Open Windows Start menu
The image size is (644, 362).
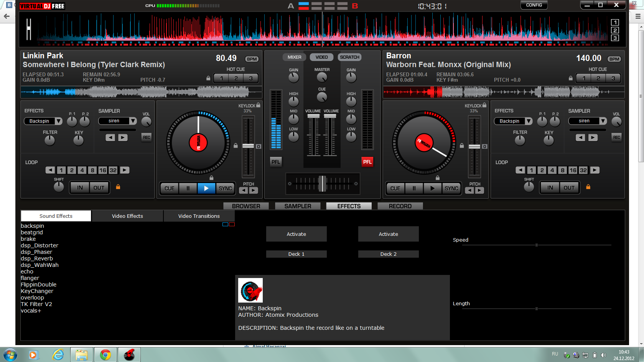(10, 355)
